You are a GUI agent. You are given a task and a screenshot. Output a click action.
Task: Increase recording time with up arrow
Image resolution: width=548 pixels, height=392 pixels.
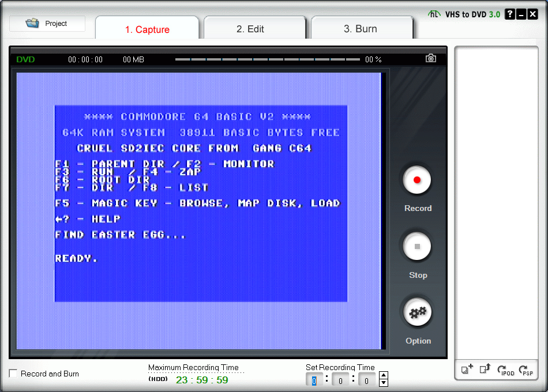[x=384, y=375]
